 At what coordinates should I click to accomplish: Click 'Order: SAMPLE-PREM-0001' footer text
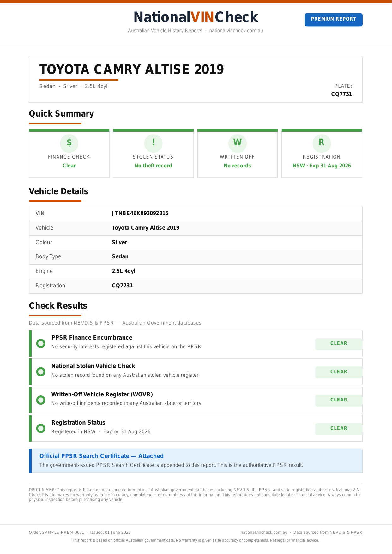coord(57,532)
